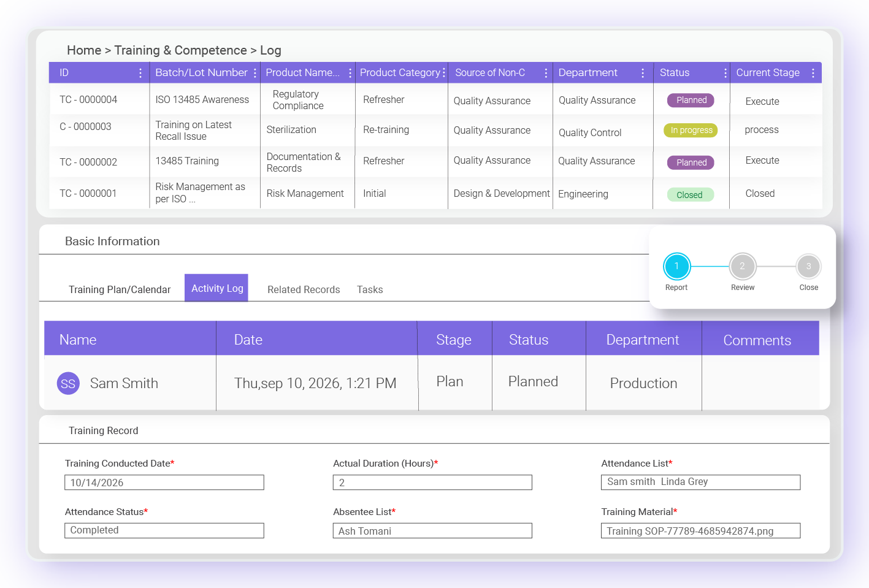
Task: Click the Design & Development source cell
Action: tap(502, 193)
